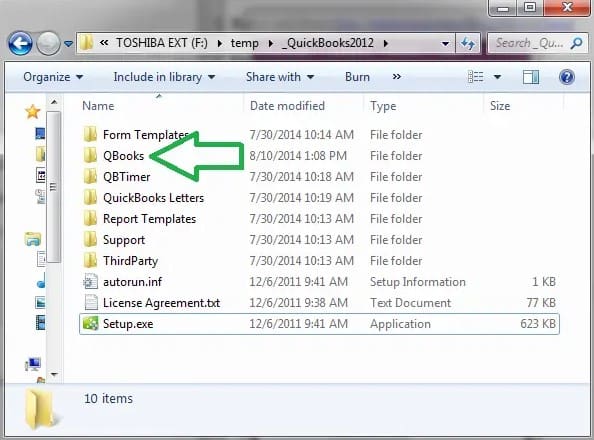Click the folder icon in address bar

pos(86,43)
